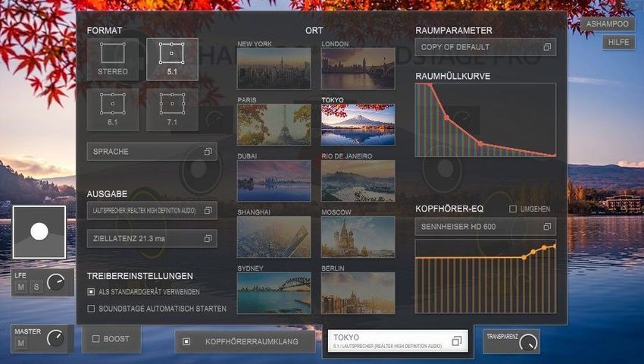Mute the Master channel with M

point(21,344)
